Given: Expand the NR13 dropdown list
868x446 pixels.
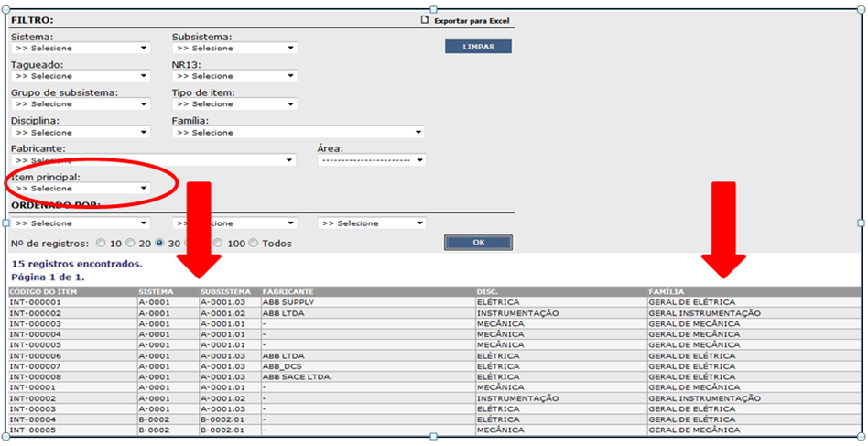Looking at the screenshot, I should (x=234, y=76).
